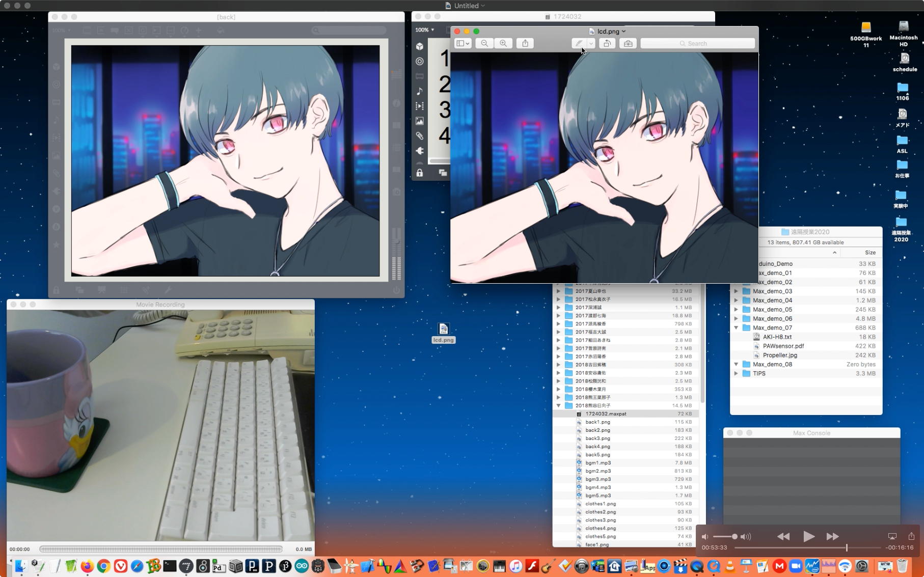This screenshot has width=924, height=577.
Task: Rotate the lcd.png image in Preview
Action: pos(607,43)
